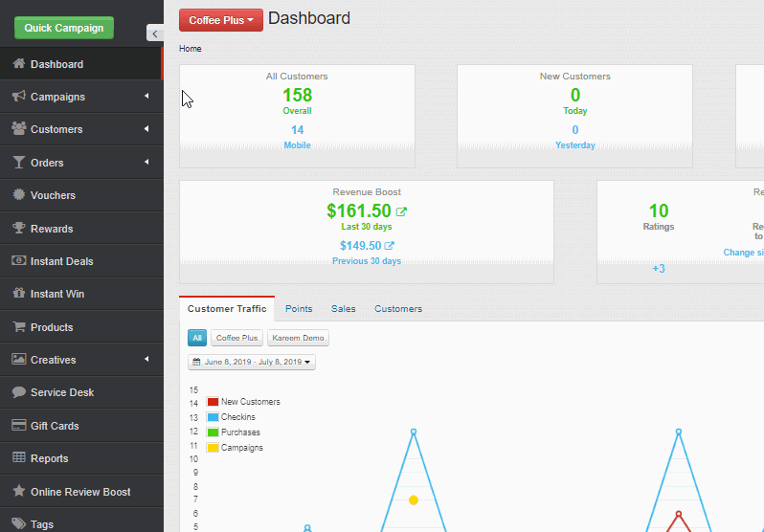
Task: Collapse the sidebar with the arrow handle
Action: pyautogui.click(x=154, y=33)
